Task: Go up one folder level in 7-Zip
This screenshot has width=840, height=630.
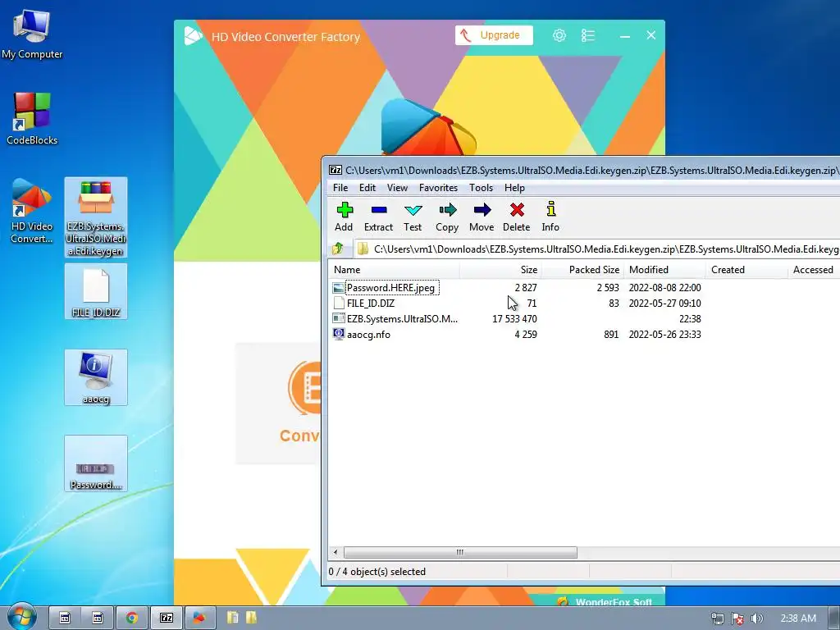Action: 338,249
